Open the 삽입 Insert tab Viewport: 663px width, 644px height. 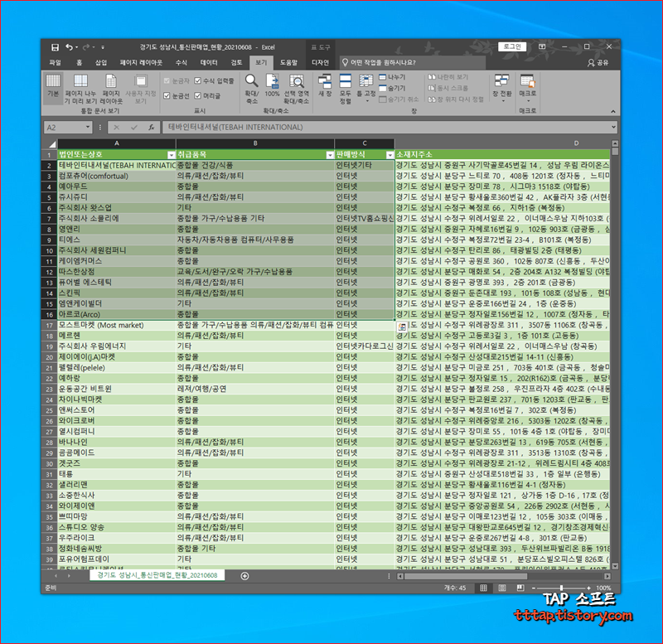pos(101,63)
